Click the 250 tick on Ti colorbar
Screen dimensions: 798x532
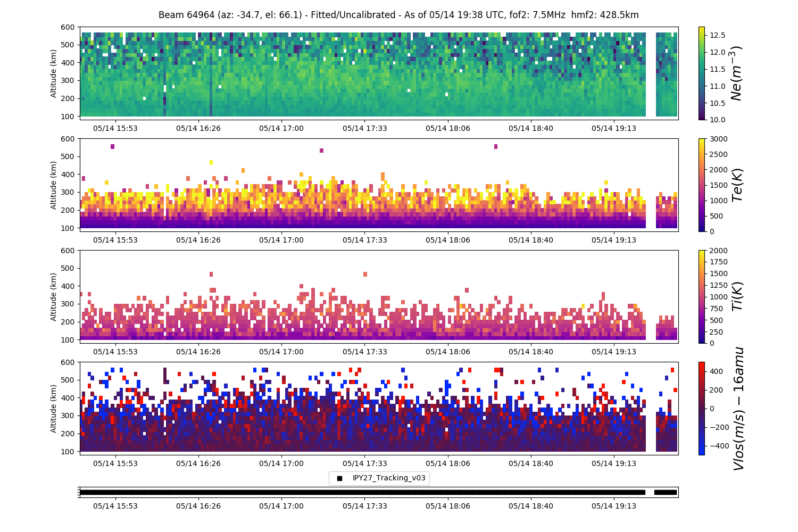(716, 331)
